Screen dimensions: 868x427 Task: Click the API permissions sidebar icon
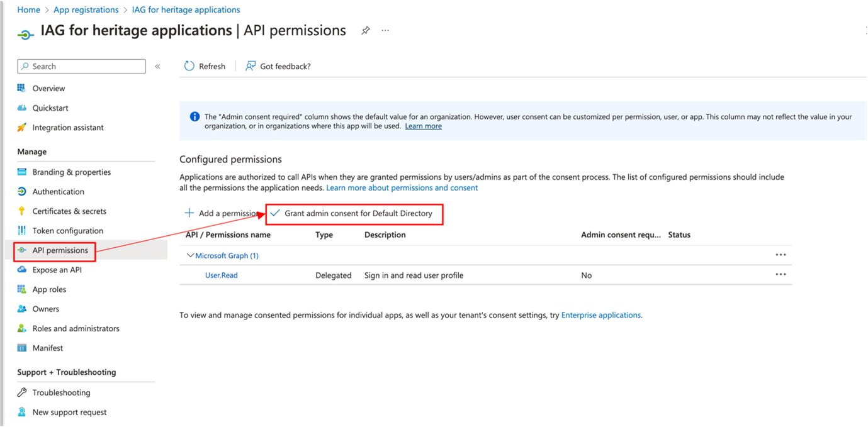pos(21,250)
